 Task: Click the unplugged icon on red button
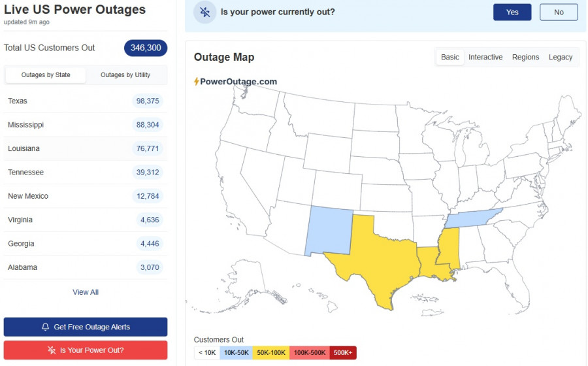[x=51, y=350]
